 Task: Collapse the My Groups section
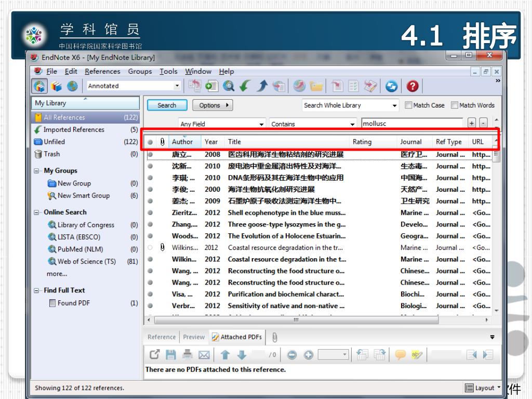36,170
